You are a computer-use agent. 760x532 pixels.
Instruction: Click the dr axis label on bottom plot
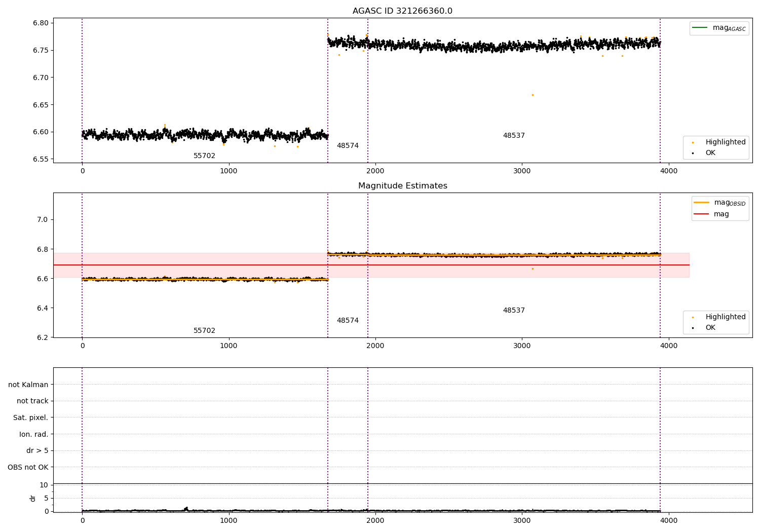[x=33, y=498]
